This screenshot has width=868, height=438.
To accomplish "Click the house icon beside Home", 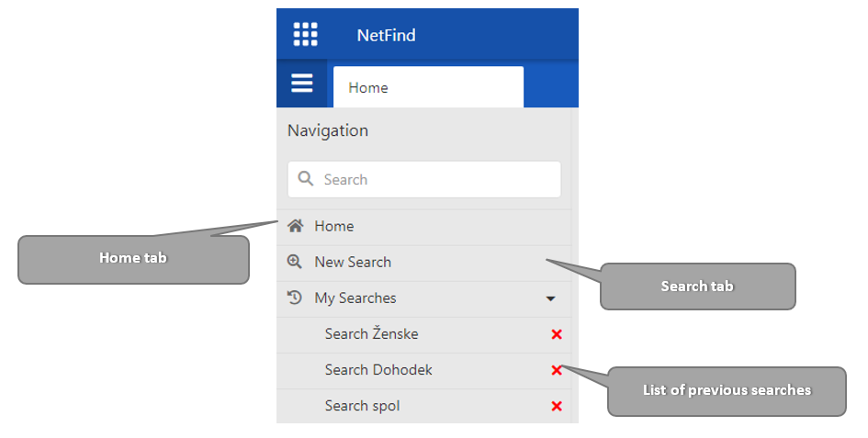I will (295, 226).
